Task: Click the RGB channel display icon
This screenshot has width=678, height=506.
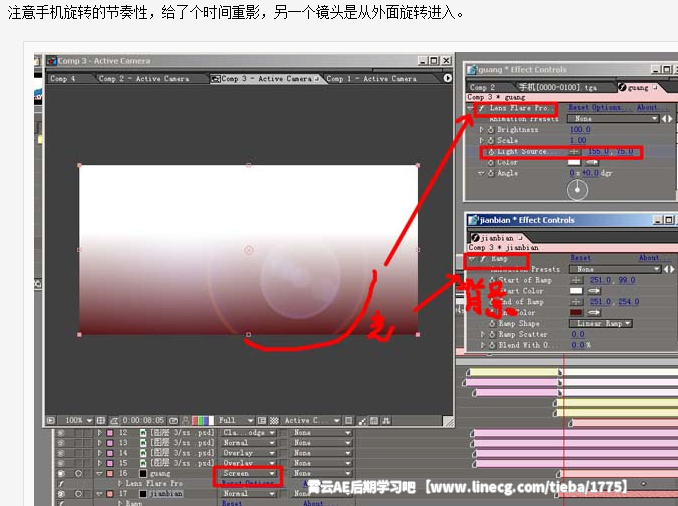Action: click(203, 420)
